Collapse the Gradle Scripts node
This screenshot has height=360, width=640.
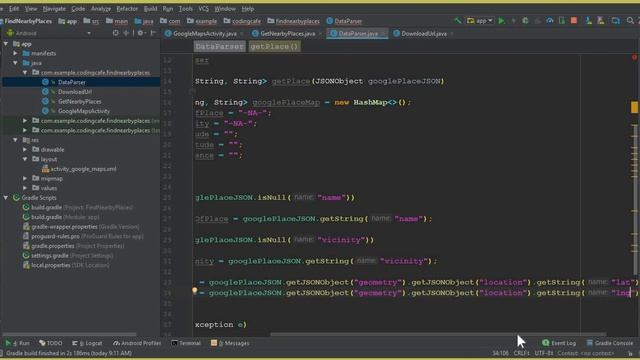(6, 198)
